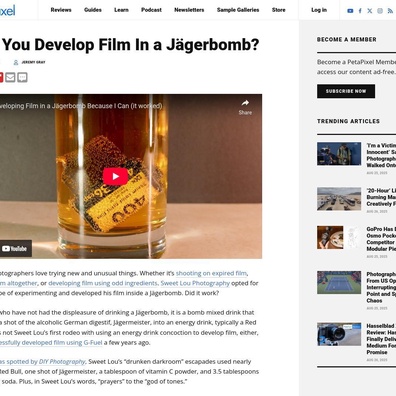Click the Log in link
The image size is (396, 396).
tap(319, 10)
